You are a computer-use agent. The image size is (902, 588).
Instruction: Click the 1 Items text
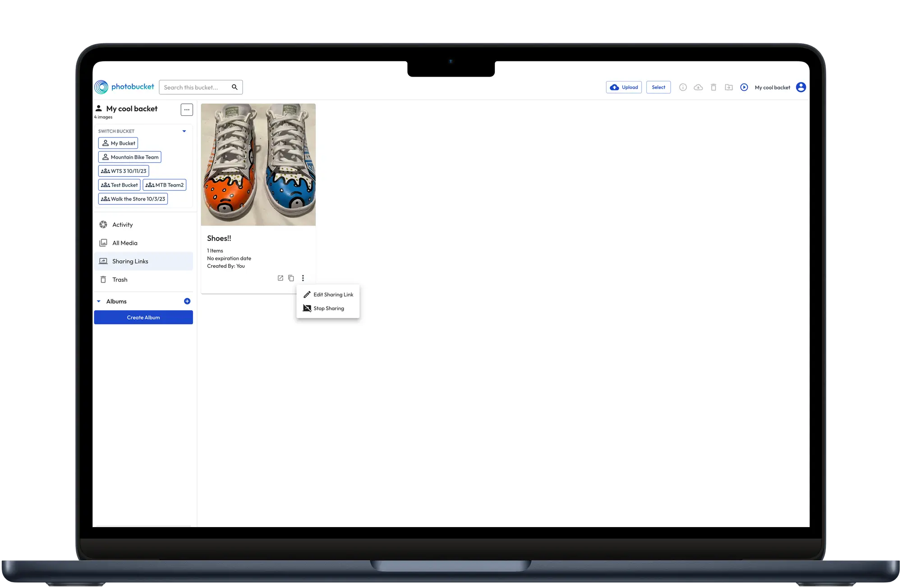[x=215, y=251]
